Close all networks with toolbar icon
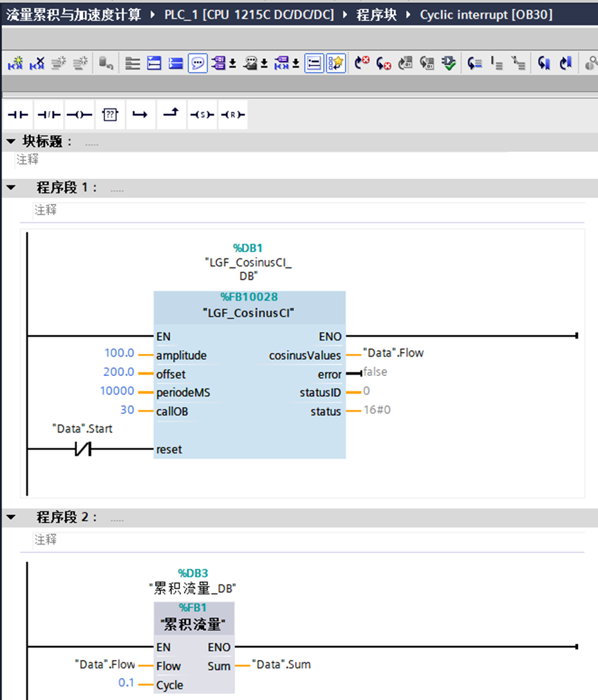Image resolution: width=598 pixels, height=700 pixels. 176,64
